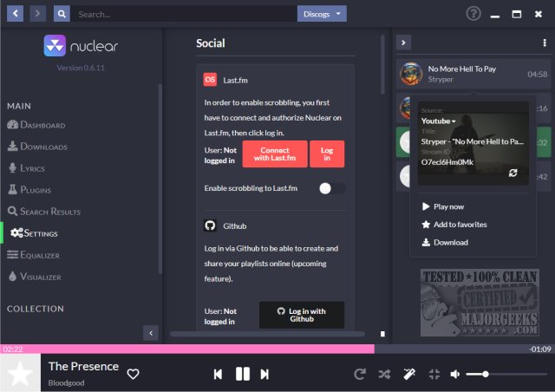Click the Nuclear logo

[81, 46]
